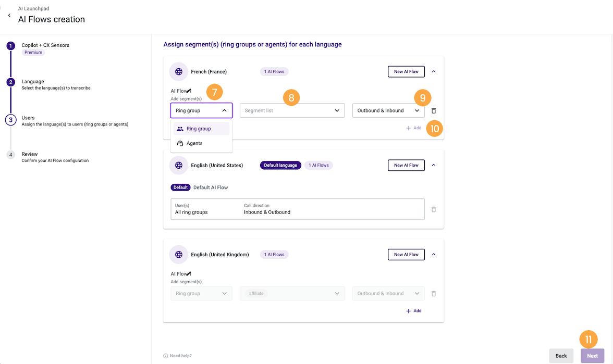Edit the French AI Flow name via pencil icon
Screen dimensions: 613x364
coord(189,90)
